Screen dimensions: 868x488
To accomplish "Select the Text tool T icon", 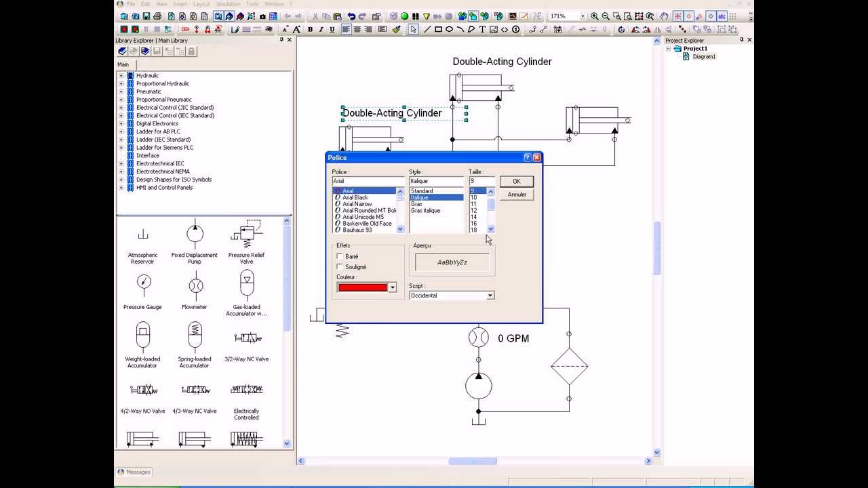I will click(482, 30).
